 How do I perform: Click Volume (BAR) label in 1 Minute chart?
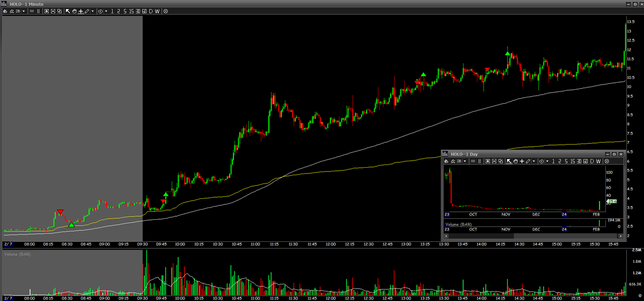pyautogui.click(x=18, y=253)
